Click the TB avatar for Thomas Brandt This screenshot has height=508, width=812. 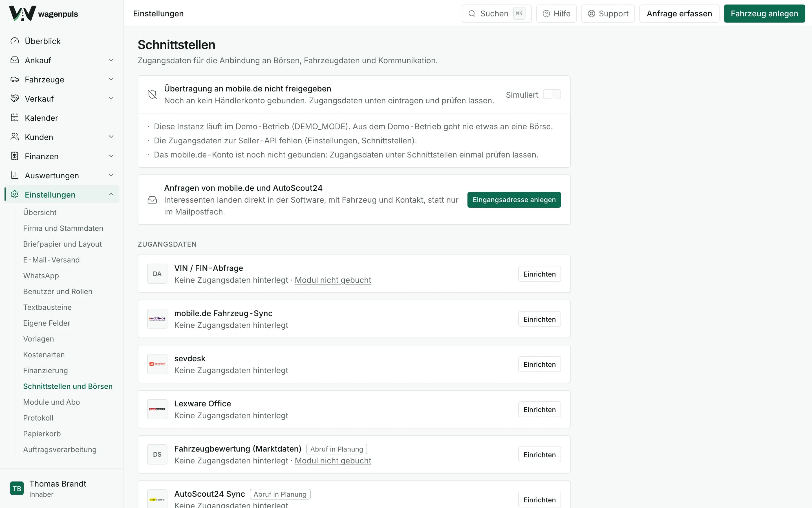(x=17, y=488)
